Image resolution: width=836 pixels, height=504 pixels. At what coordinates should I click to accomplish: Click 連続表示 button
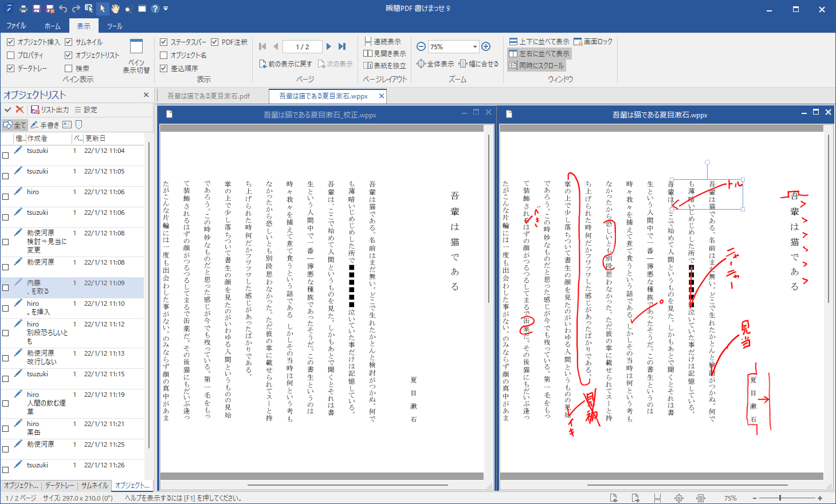pos(382,42)
